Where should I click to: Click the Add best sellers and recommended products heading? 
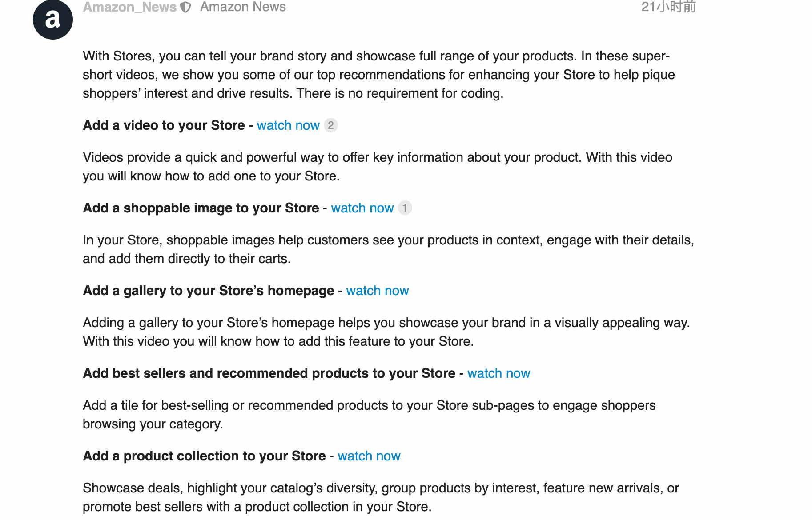(x=269, y=373)
